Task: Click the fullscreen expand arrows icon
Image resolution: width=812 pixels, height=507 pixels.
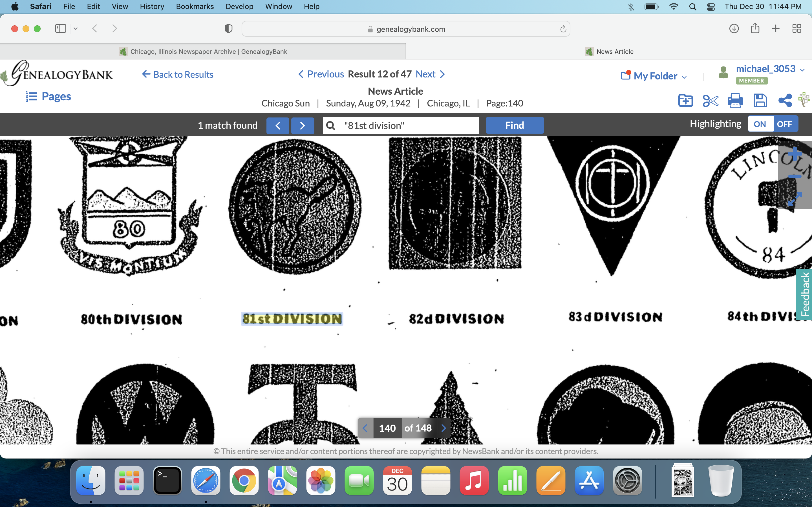Action: pyautogui.click(x=795, y=199)
